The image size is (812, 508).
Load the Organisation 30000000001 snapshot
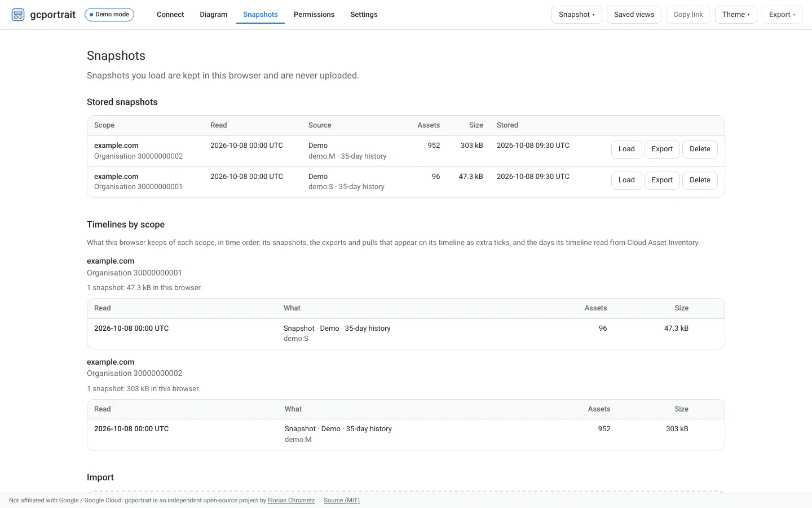pos(626,180)
